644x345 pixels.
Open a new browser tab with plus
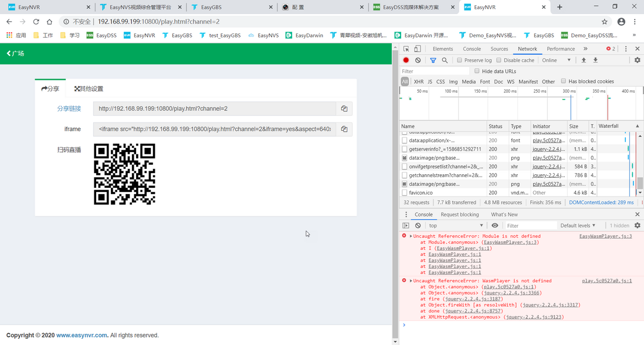(560, 7)
